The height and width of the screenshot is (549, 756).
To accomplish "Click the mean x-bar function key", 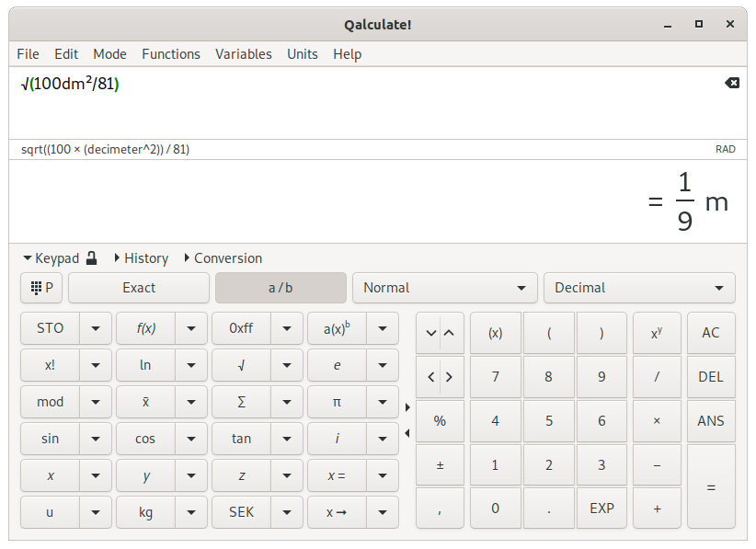I will click(x=145, y=402).
